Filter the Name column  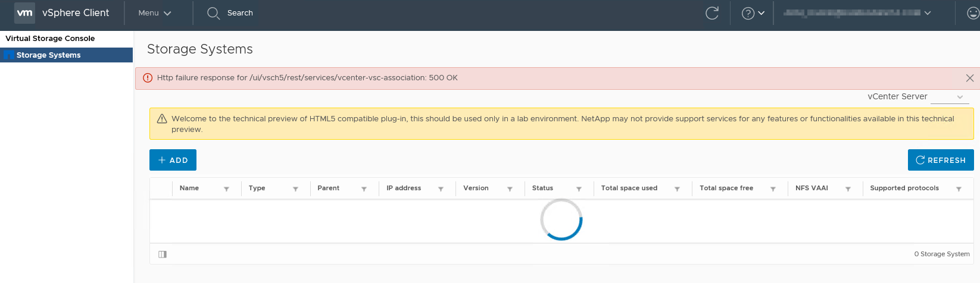coord(226,189)
